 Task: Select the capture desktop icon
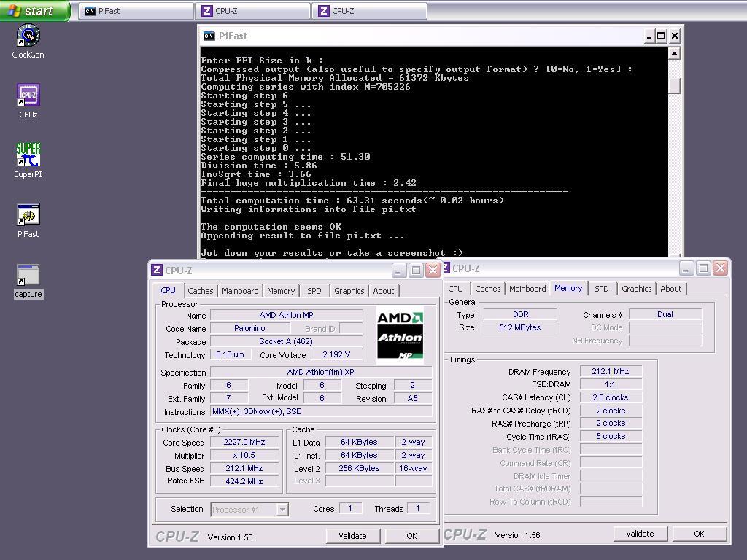(x=28, y=281)
